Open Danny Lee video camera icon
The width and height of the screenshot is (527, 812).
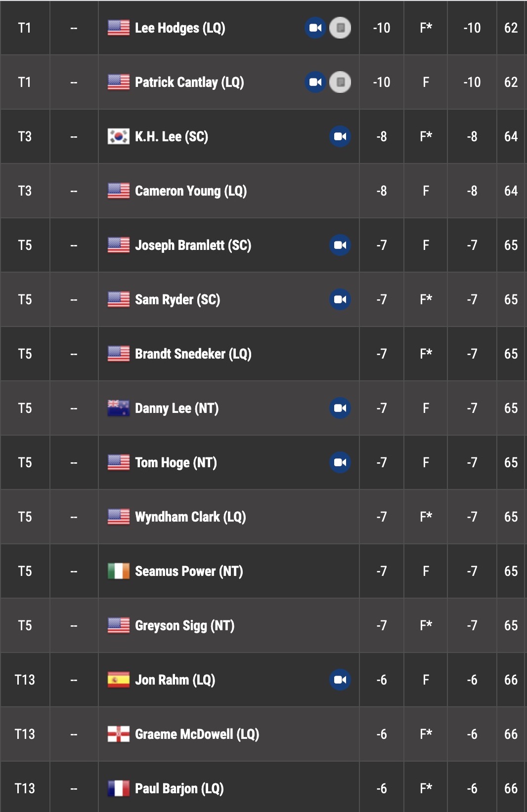(x=340, y=408)
